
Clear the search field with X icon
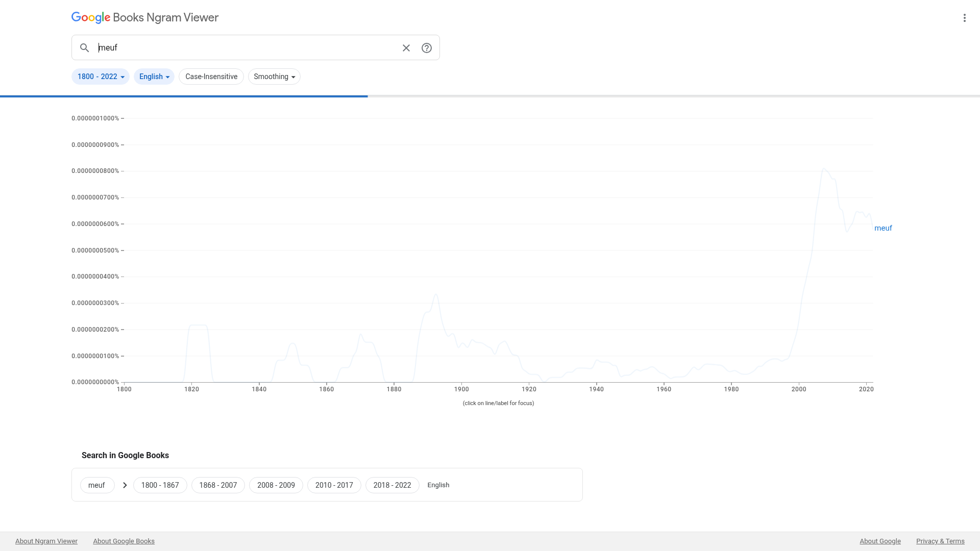pos(406,48)
